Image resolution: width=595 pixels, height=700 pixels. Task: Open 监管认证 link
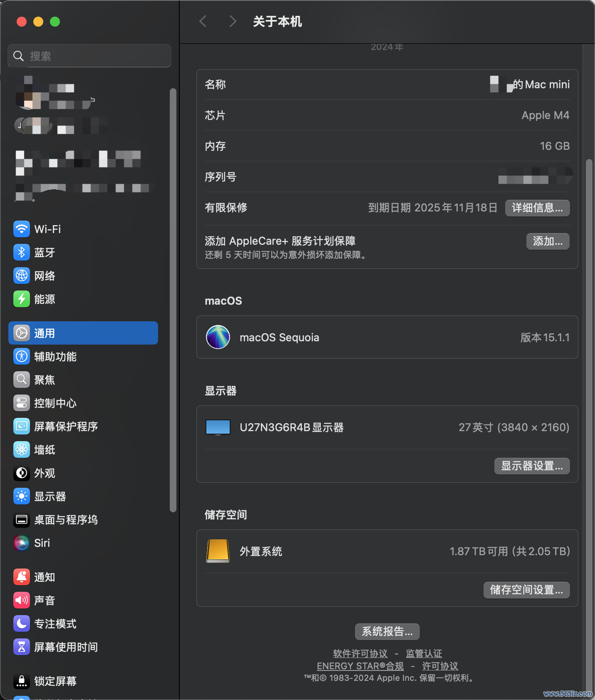point(424,653)
